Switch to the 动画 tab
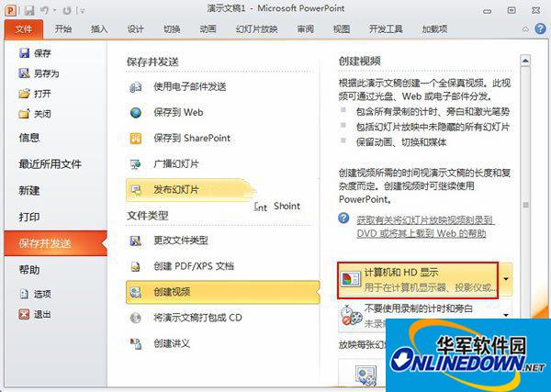This screenshot has width=551, height=392. click(208, 28)
